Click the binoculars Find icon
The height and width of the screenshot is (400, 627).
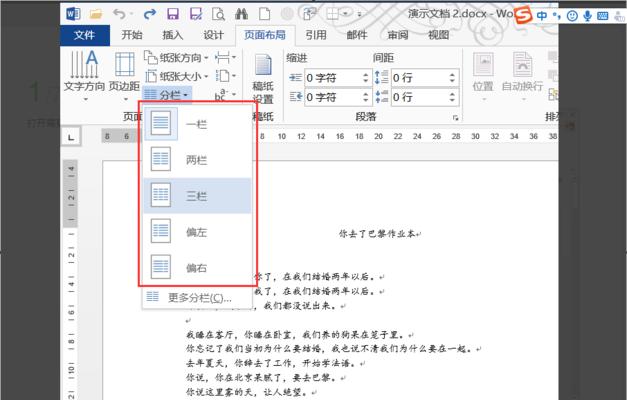241,14
